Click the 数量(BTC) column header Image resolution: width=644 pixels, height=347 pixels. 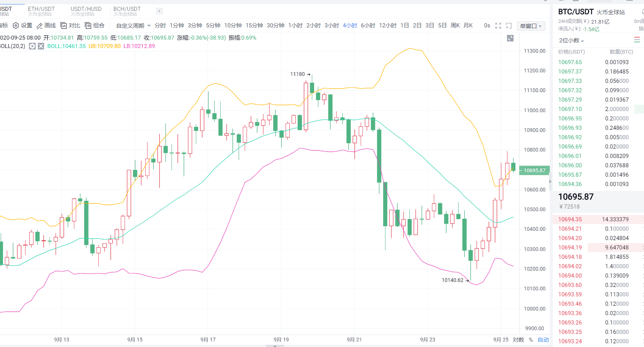tap(621, 52)
